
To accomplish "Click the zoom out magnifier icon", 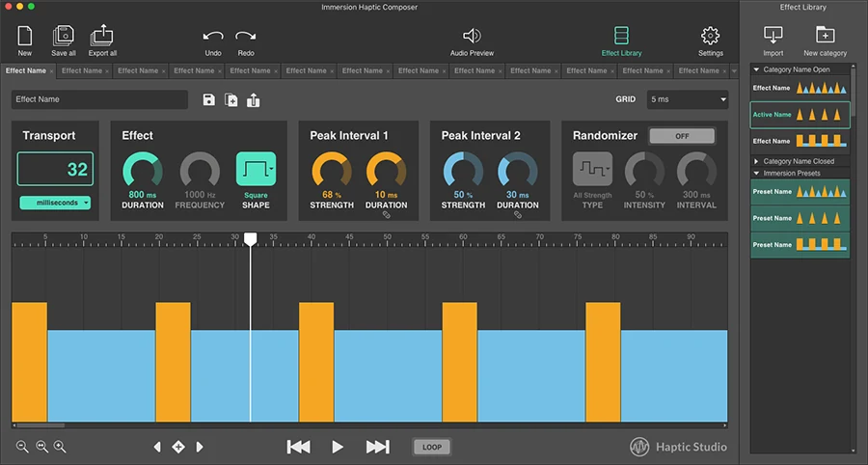I will (22, 447).
